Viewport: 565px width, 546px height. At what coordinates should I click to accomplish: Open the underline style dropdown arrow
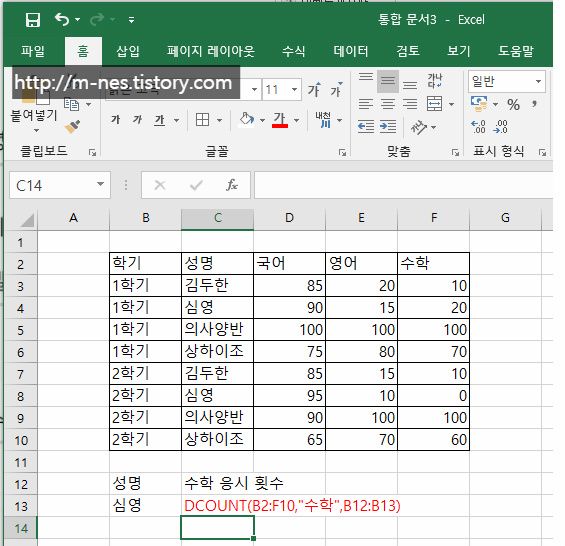[x=177, y=120]
